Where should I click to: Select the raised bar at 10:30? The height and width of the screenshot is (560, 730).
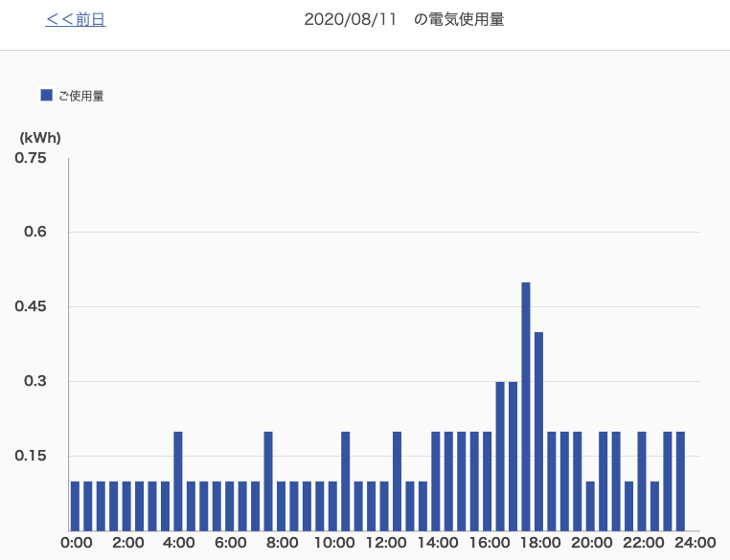pos(346,481)
